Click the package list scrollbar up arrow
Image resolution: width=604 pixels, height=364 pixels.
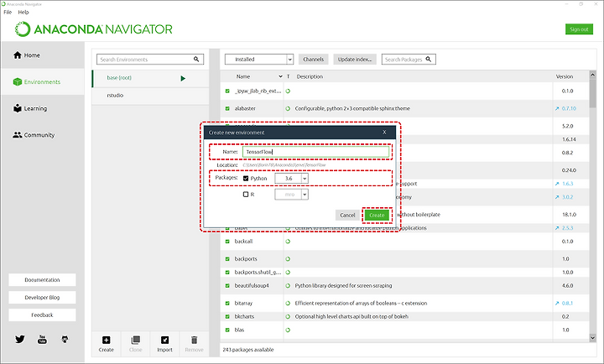coord(593,75)
